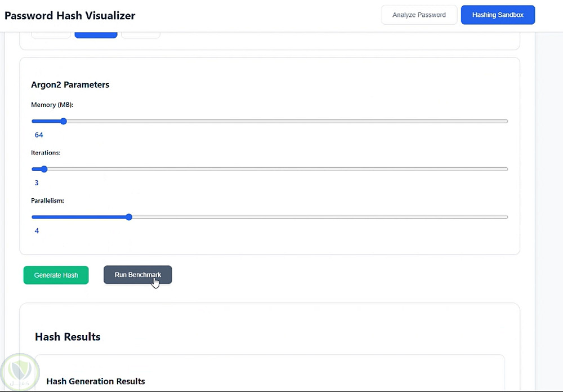Select the right partially hidden algorithm button
This screenshot has width=563, height=392.
click(x=141, y=35)
